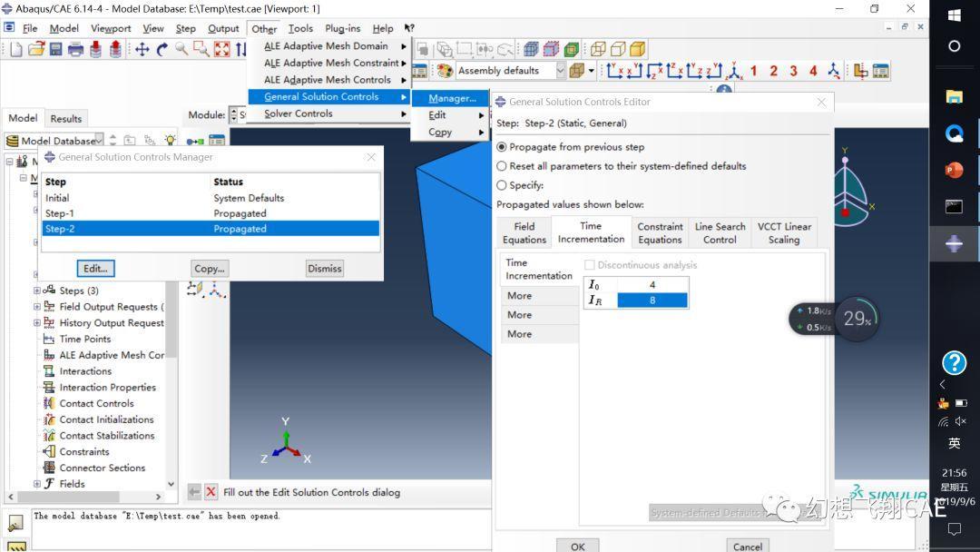Apply saved custom view 3

point(794,71)
